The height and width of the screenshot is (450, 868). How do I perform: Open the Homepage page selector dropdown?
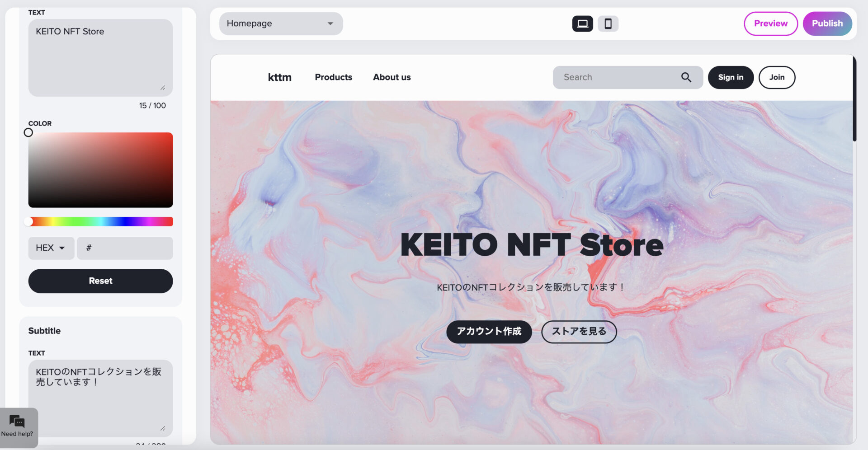coord(281,23)
